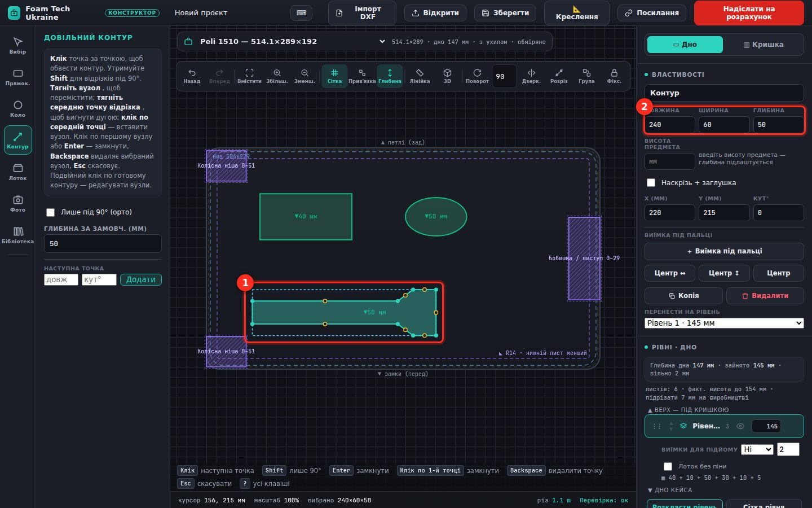812x508 pixels.
Task: Zoom in using the Збільш. icon
Action: point(277,76)
